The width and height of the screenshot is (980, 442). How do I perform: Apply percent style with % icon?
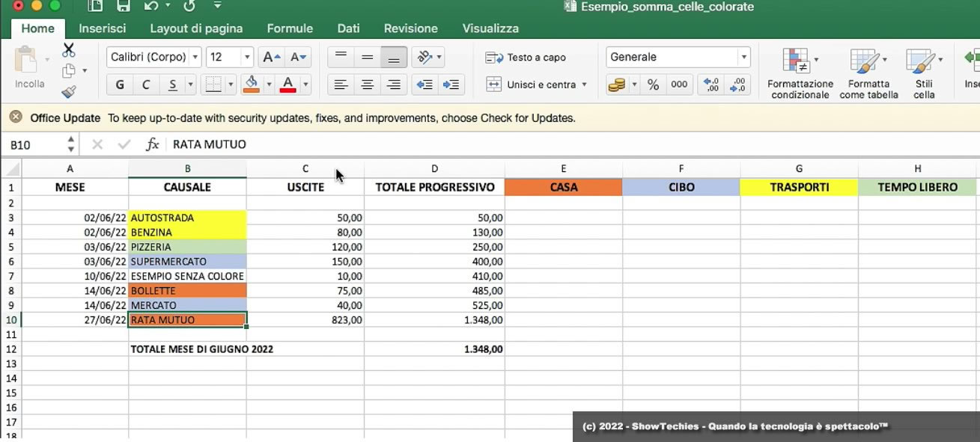coord(654,85)
